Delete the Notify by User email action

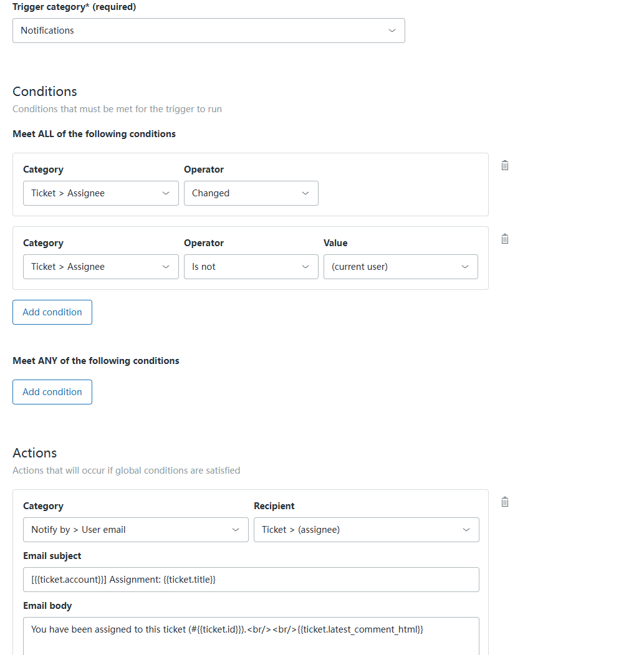[x=505, y=502]
